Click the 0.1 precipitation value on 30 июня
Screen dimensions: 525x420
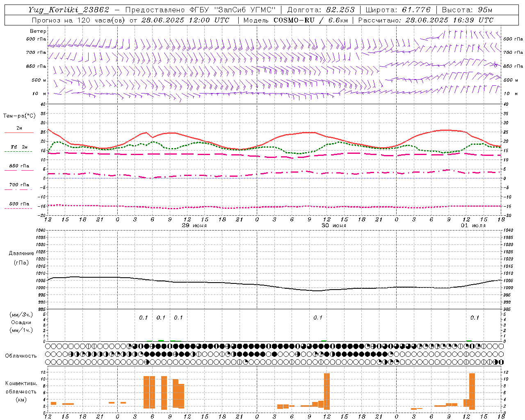318,317
